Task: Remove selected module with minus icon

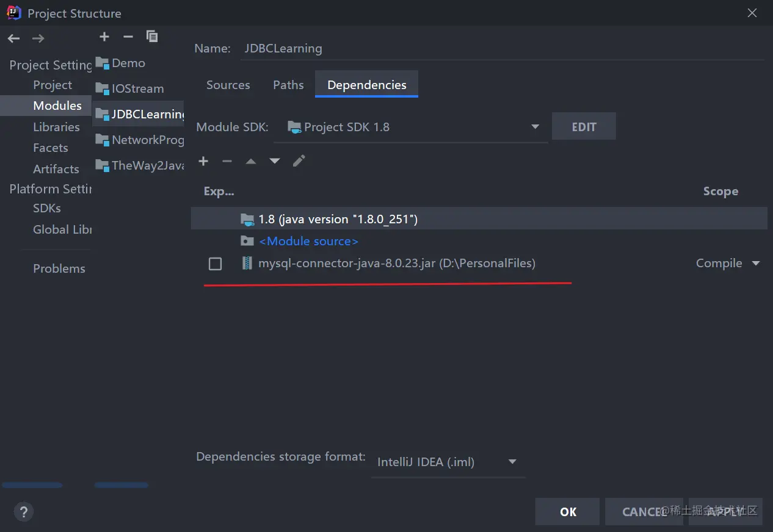Action: pos(128,37)
